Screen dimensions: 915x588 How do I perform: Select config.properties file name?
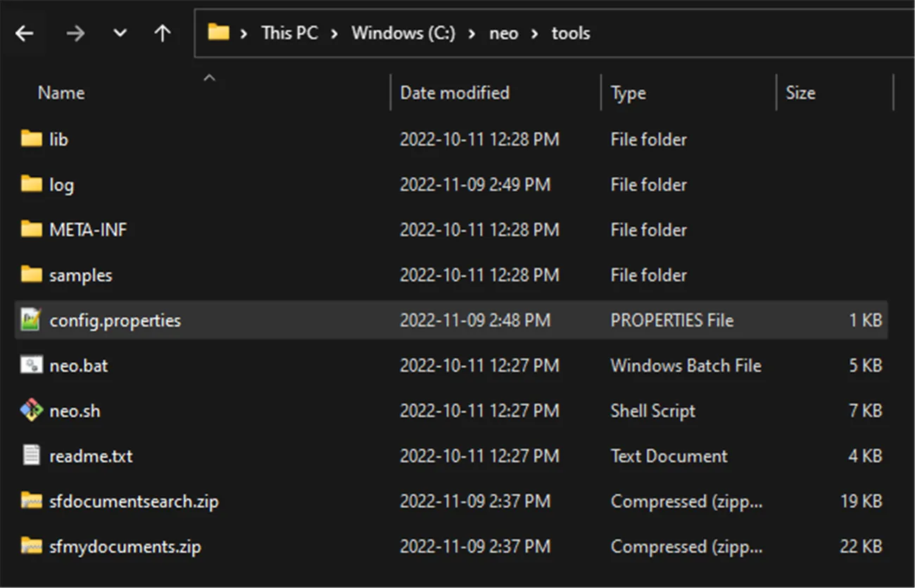pyautogui.click(x=115, y=321)
